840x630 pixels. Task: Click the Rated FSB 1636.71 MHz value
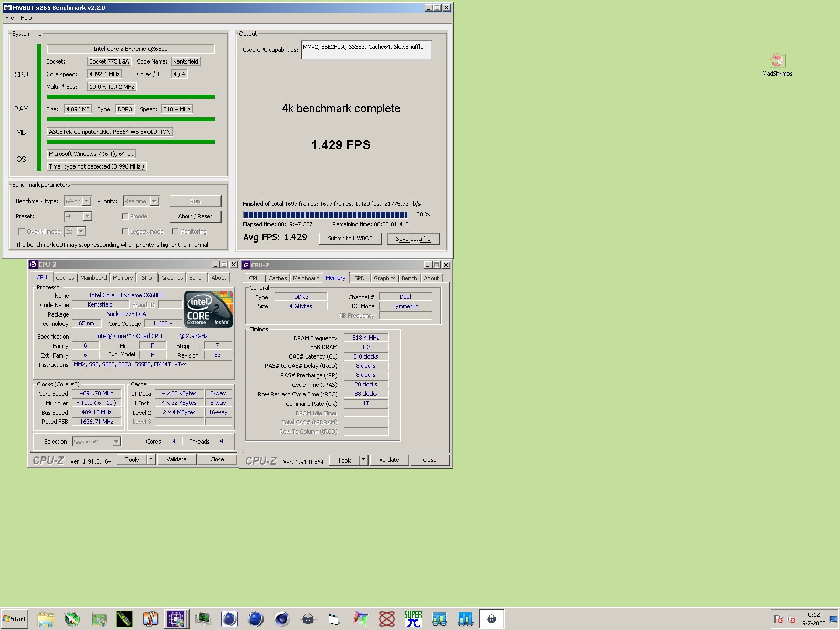coord(97,422)
